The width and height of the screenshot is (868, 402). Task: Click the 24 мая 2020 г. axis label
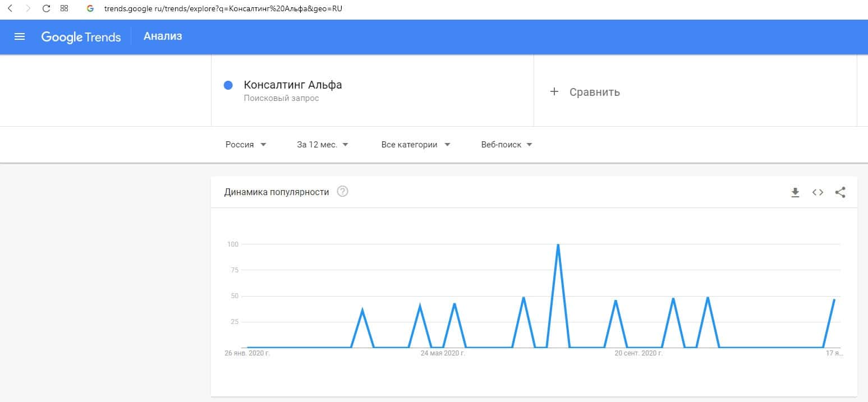[443, 354]
